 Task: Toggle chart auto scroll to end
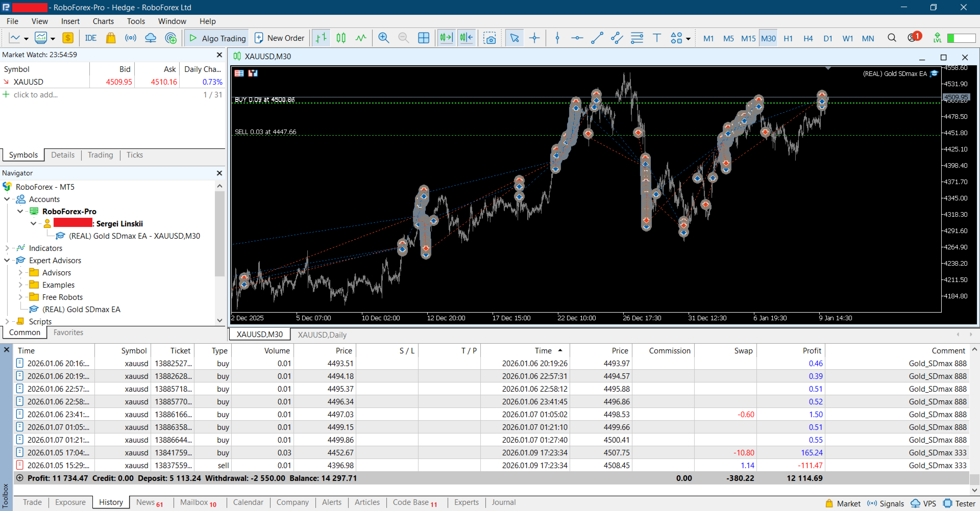[446, 38]
